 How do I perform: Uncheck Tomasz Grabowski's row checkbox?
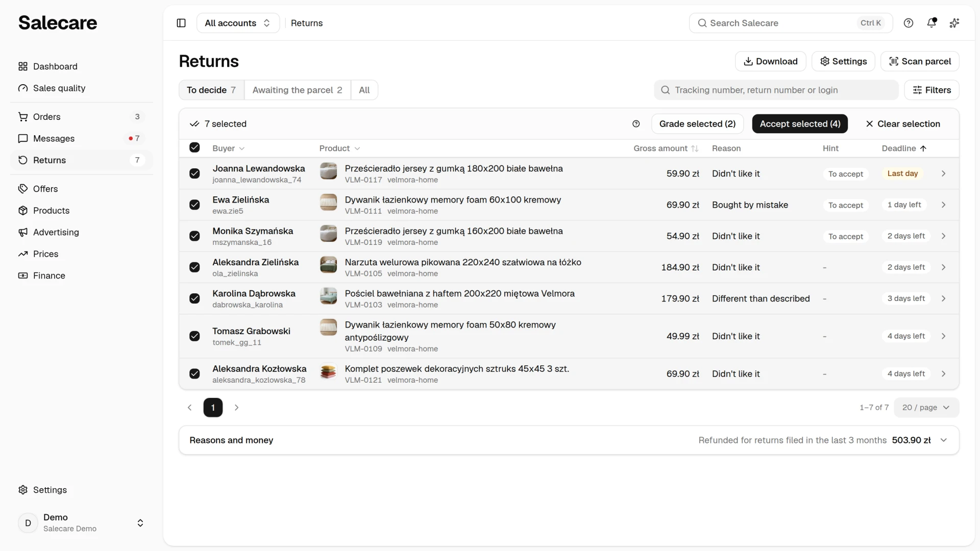194,336
